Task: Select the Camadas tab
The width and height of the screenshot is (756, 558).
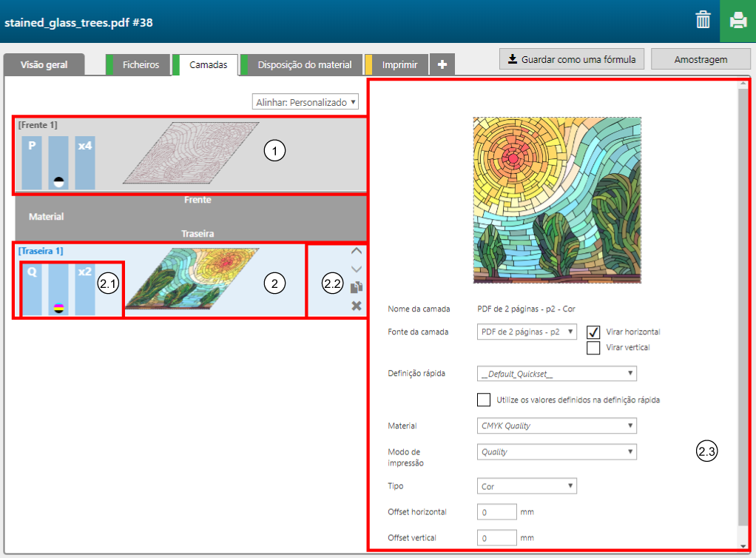Action: click(x=206, y=64)
